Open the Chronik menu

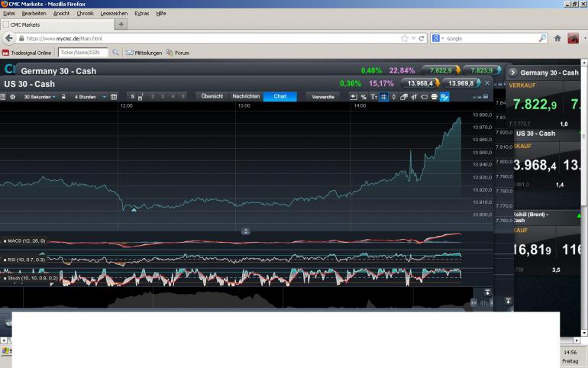pyautogui.click(x=85, y=13)
